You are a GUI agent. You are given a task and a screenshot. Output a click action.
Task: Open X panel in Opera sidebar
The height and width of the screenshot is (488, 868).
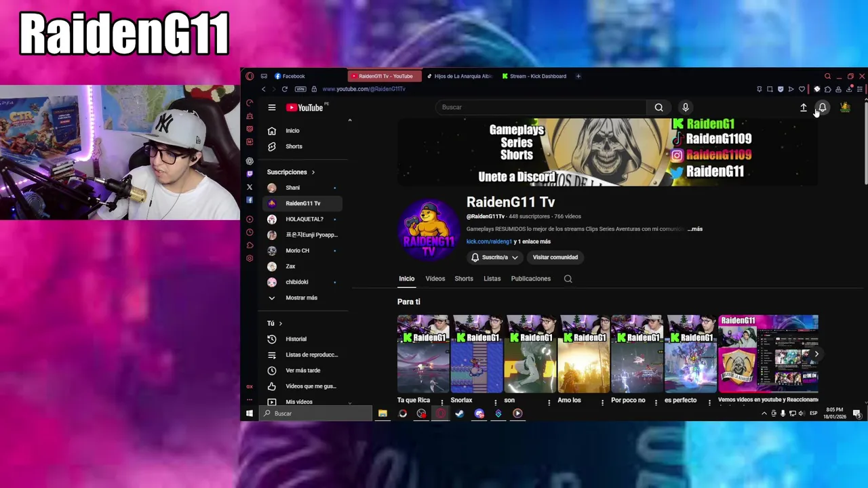tap(250, 187)
